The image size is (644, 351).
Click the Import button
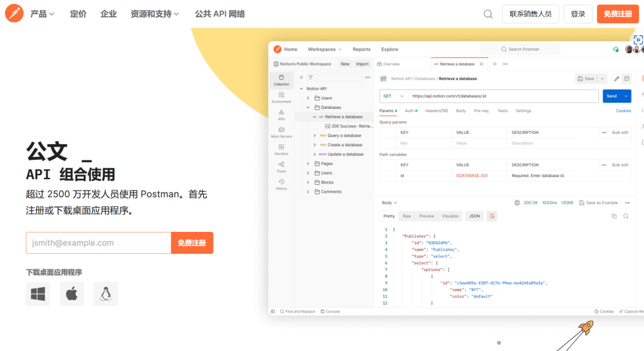[362, 64]
